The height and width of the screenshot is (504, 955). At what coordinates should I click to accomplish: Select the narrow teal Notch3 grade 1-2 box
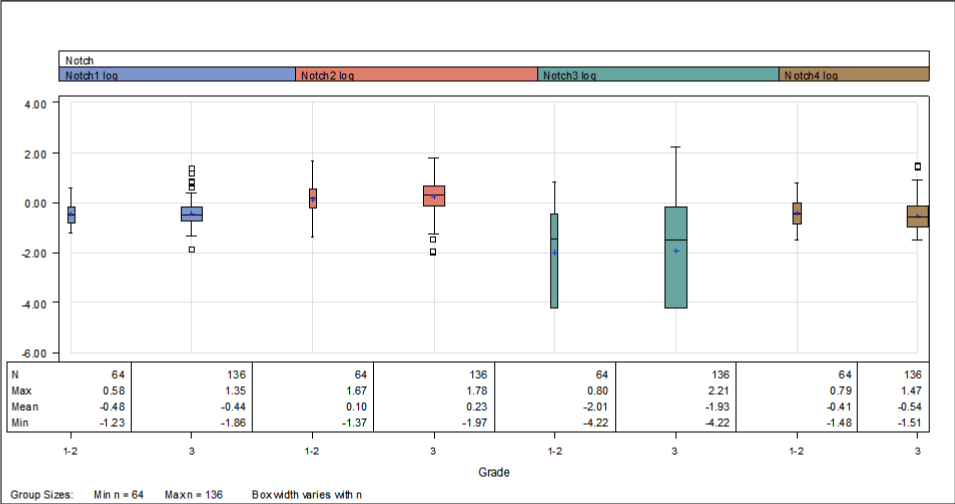coord(554,261)
